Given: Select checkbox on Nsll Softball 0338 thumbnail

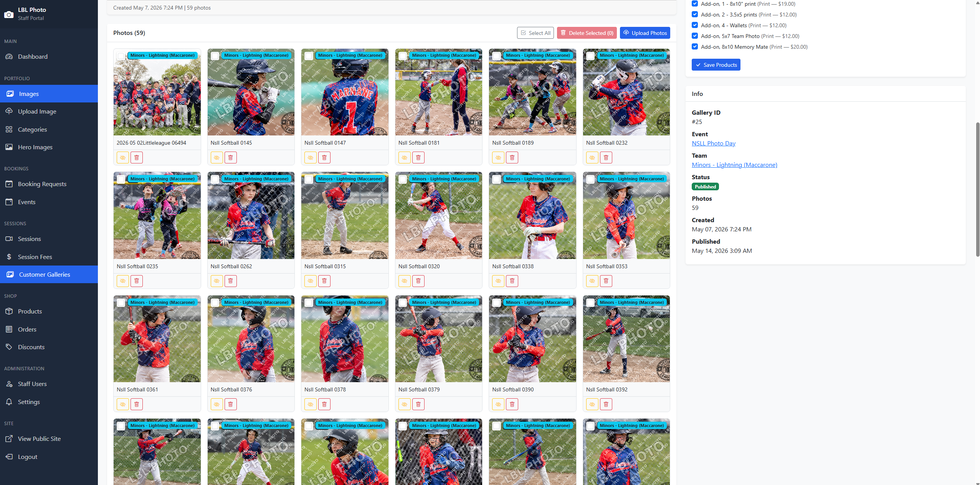Looking at the screenshot, I should (496, 179).
